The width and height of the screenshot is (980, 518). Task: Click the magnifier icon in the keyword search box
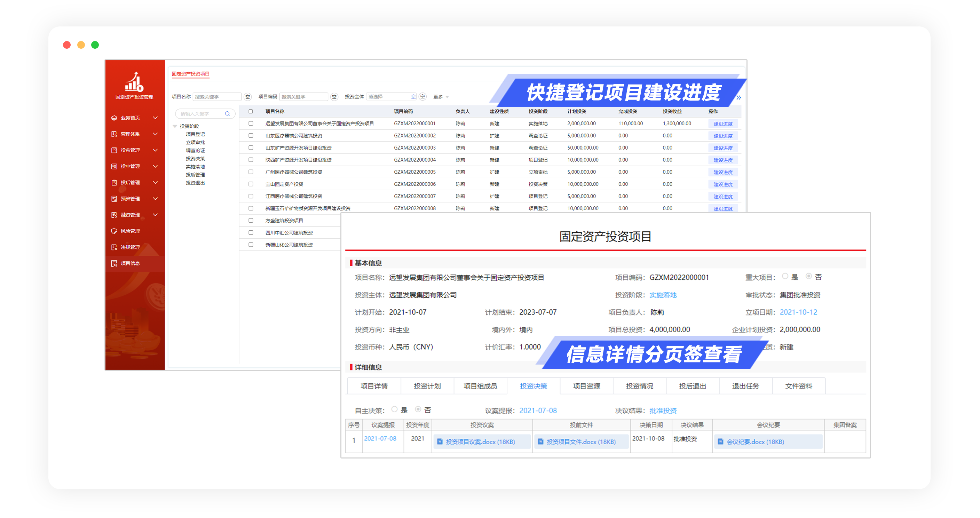(x=228, y=114)
